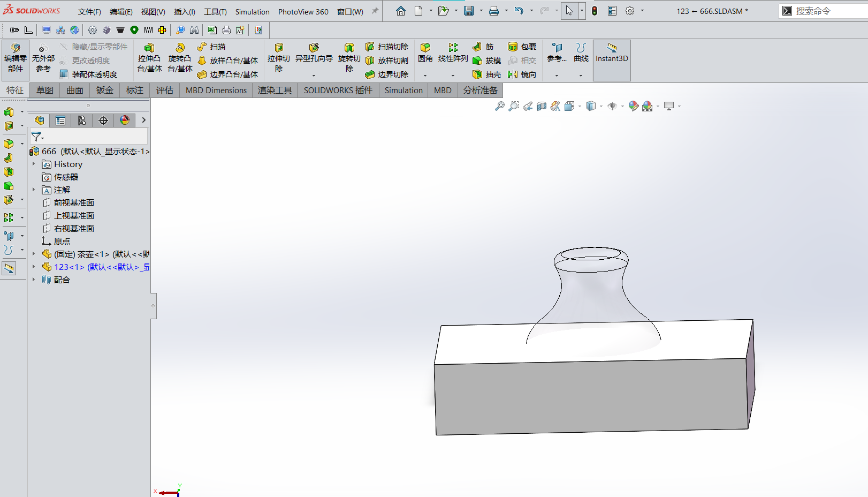
Task: Expand the History tree node
Action: (34, 164)
